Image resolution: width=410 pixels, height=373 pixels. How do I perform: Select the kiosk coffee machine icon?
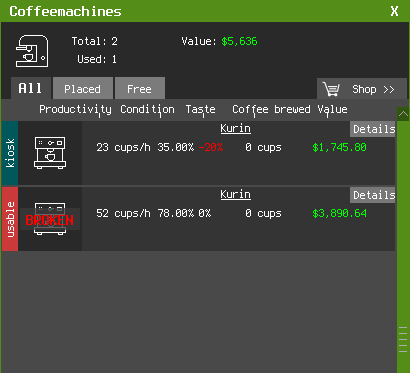pyautogui.click(x=50, y=153)
